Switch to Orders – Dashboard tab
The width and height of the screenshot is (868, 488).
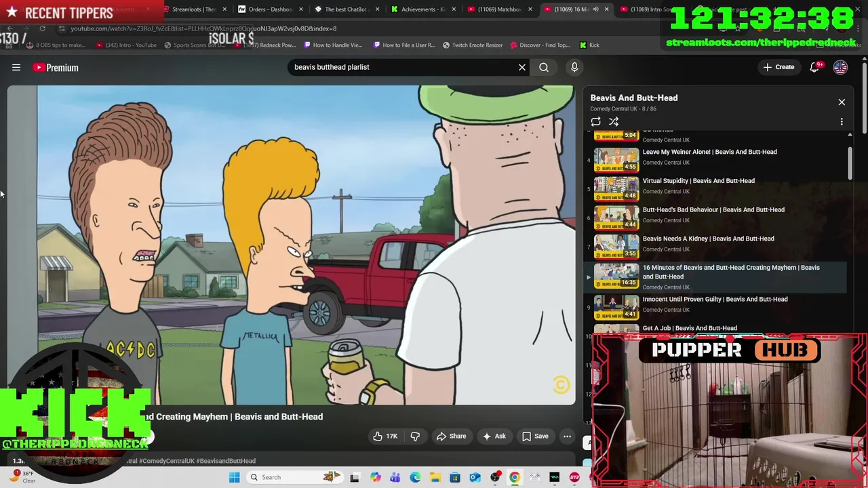point(270,9)
